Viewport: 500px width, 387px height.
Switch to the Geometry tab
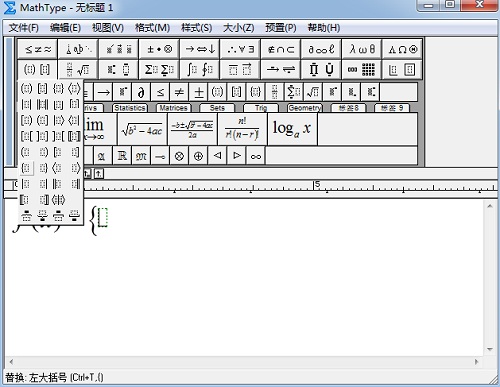tap(305, 108)
